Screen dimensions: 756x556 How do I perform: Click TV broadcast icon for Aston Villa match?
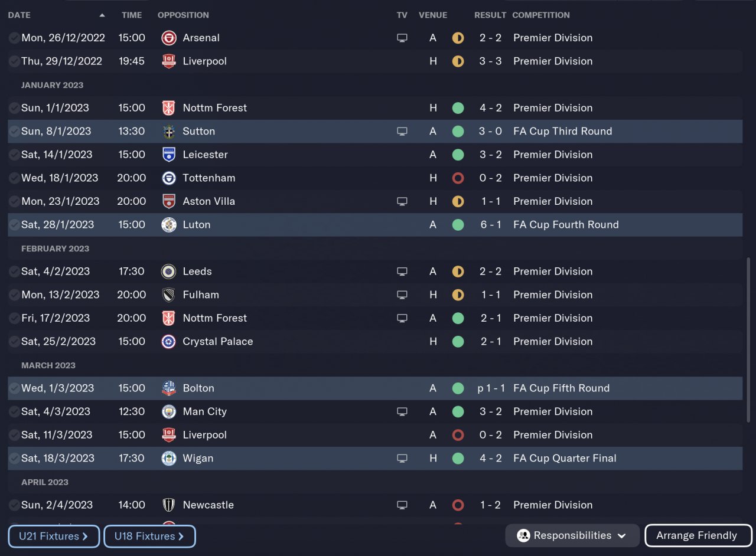tap(402, 201)
